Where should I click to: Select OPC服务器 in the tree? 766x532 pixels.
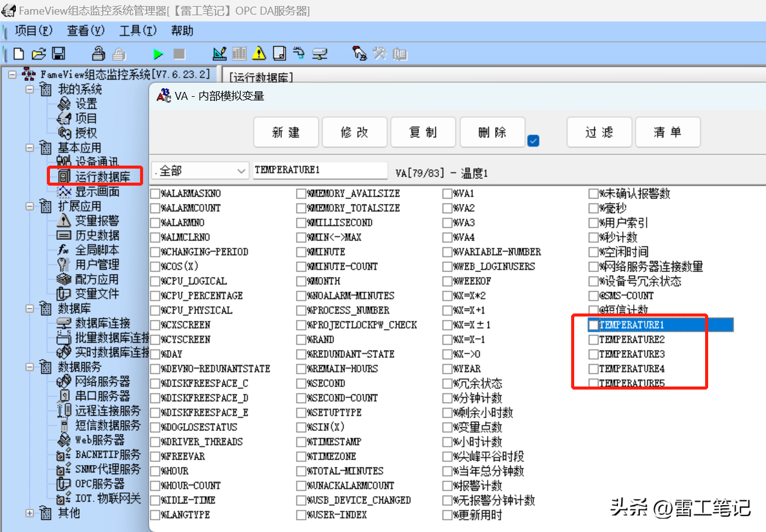(x=100, y=484)
